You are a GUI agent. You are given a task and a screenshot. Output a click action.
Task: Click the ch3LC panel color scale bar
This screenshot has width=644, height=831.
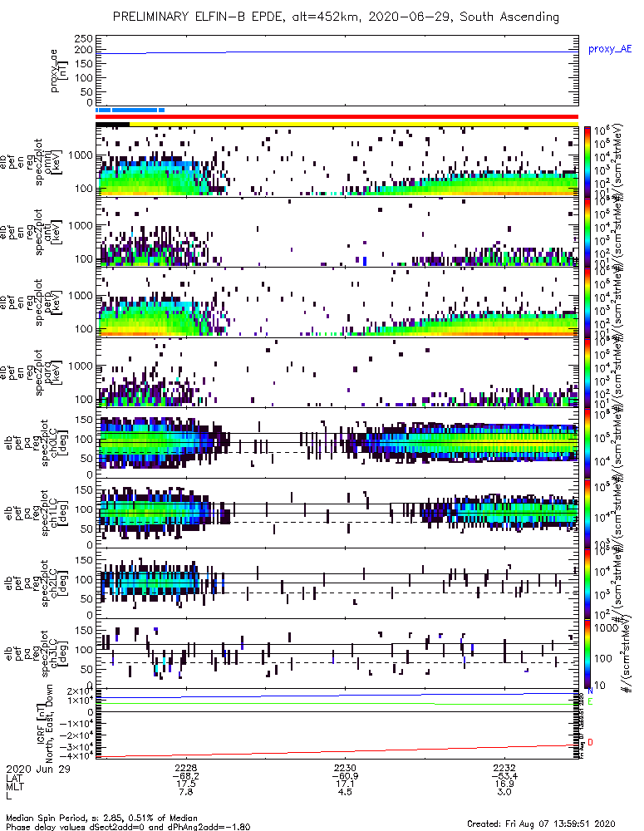[x=587, y=653]
